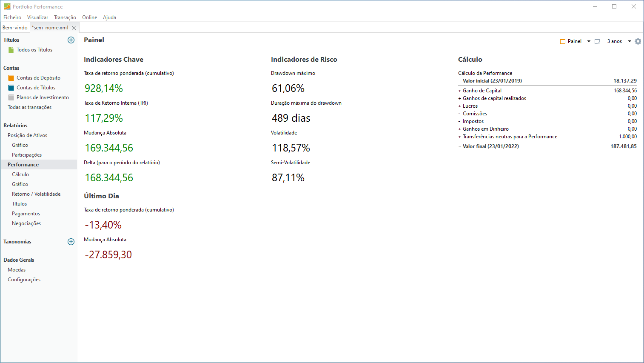
Task: Click the Ganhos em Dinheiro row
Action: click(x=547, y=129)
